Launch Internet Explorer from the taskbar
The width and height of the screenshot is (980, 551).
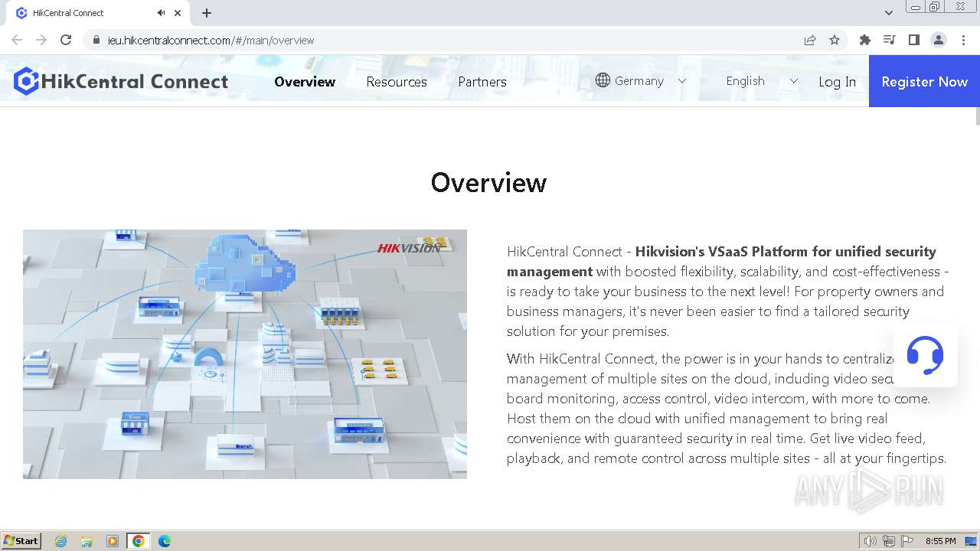[60, 541]
